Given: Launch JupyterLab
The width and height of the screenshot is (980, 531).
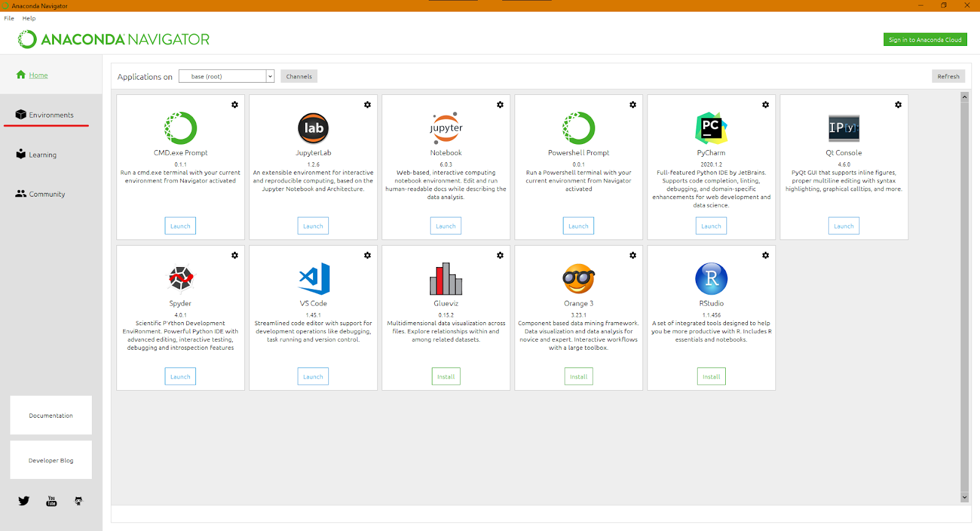Looking at the screenshot, I should [x=313, y=226].
